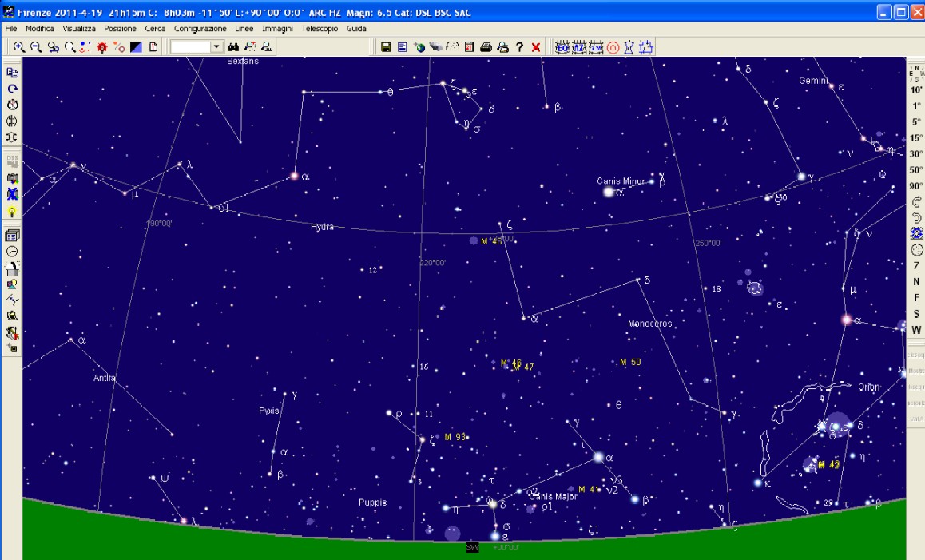Click the red X icon in toolbar
925x560 pixels.
coord(536,46)
